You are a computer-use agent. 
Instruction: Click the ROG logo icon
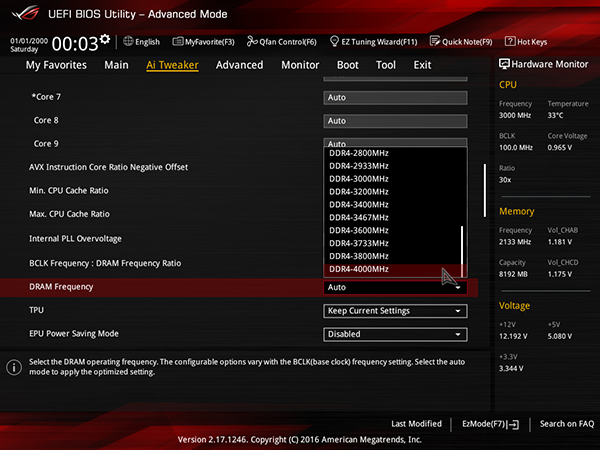click(x=26, y=13)
